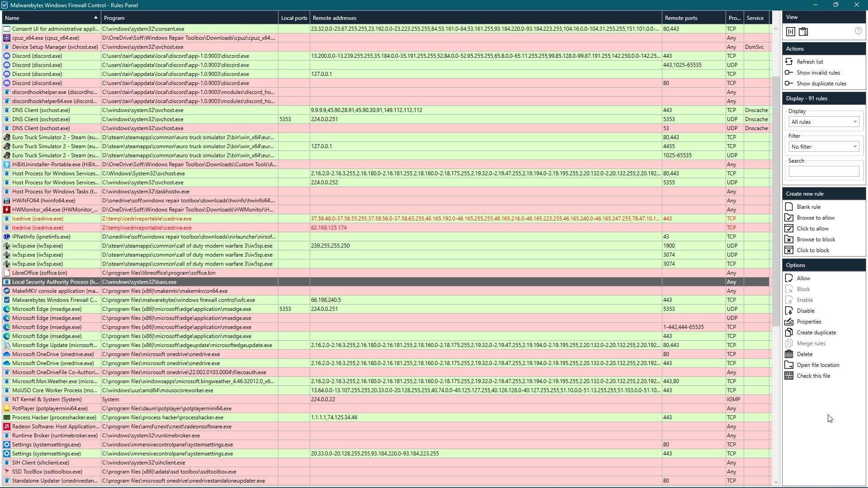Click the clipboard view icon
Image resolution: width=868 pixels, height=488 pixels.
point(803,32)
